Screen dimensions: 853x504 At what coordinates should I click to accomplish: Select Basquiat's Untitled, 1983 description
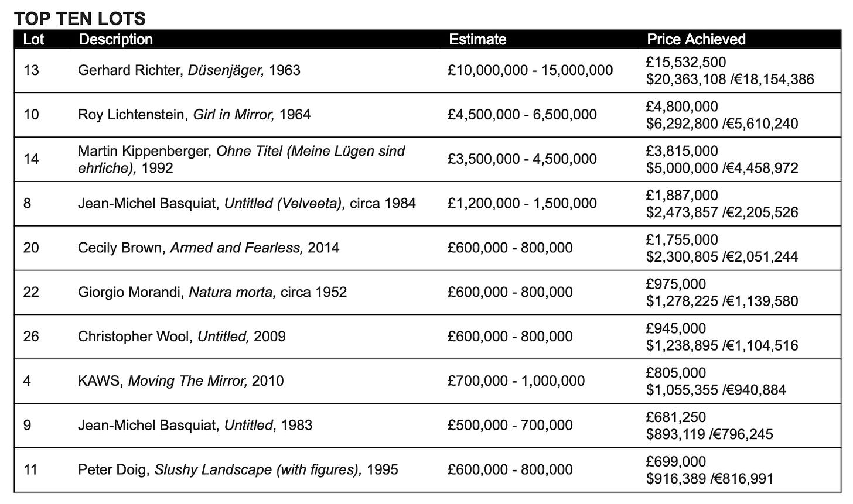195,425
